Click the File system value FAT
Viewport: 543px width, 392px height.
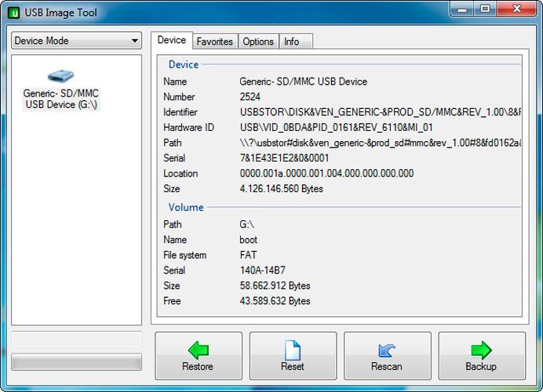(248, 255)
